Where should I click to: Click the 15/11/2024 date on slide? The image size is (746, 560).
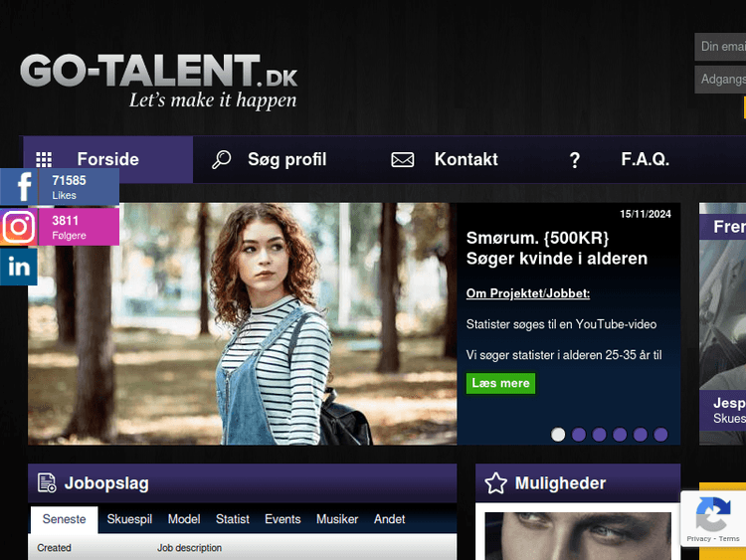(646, 214)
